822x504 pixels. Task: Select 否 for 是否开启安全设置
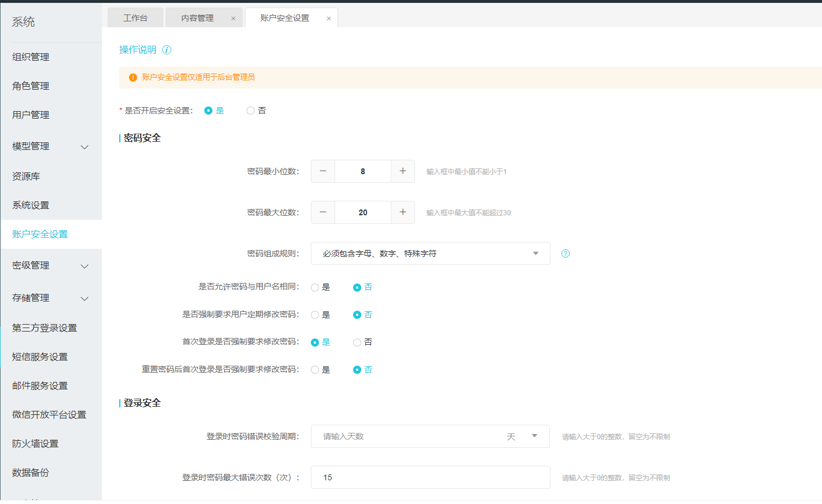[x=251, y=111]
